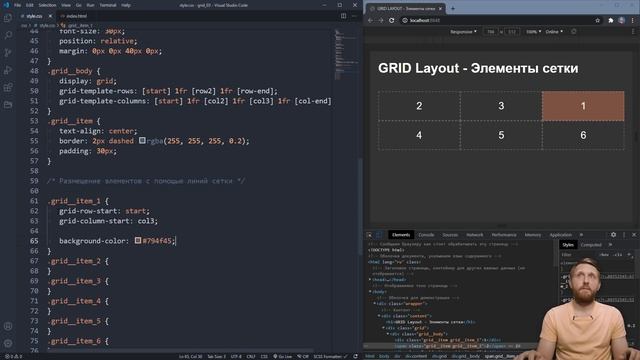Show more Styles pane tabs chevron
This screenshot has height=360, width=640.
pos(610,244)
